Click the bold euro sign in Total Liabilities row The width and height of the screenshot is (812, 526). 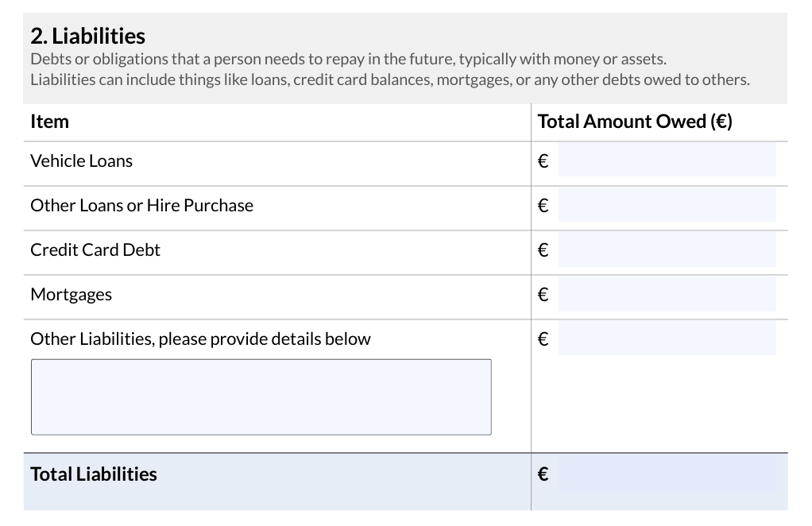tap(543, 475)
